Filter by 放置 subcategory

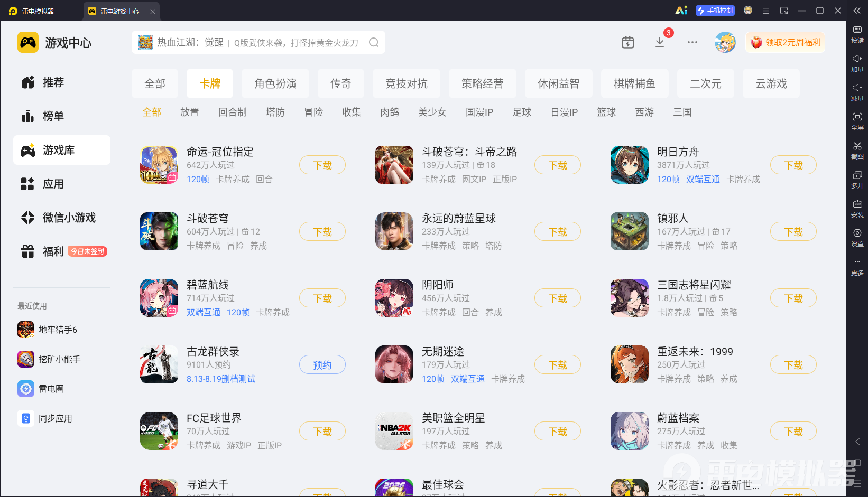190,112
